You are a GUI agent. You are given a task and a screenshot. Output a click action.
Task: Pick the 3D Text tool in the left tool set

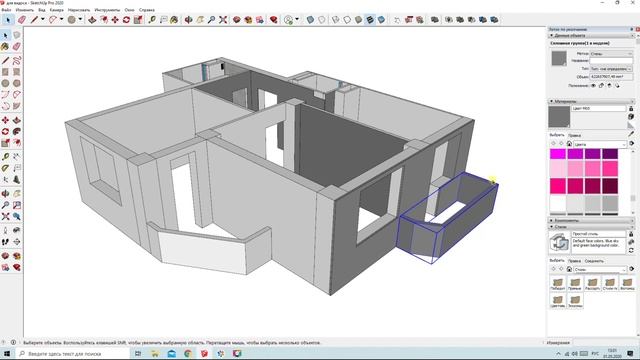pyautogui.click(x=16, y=180)
